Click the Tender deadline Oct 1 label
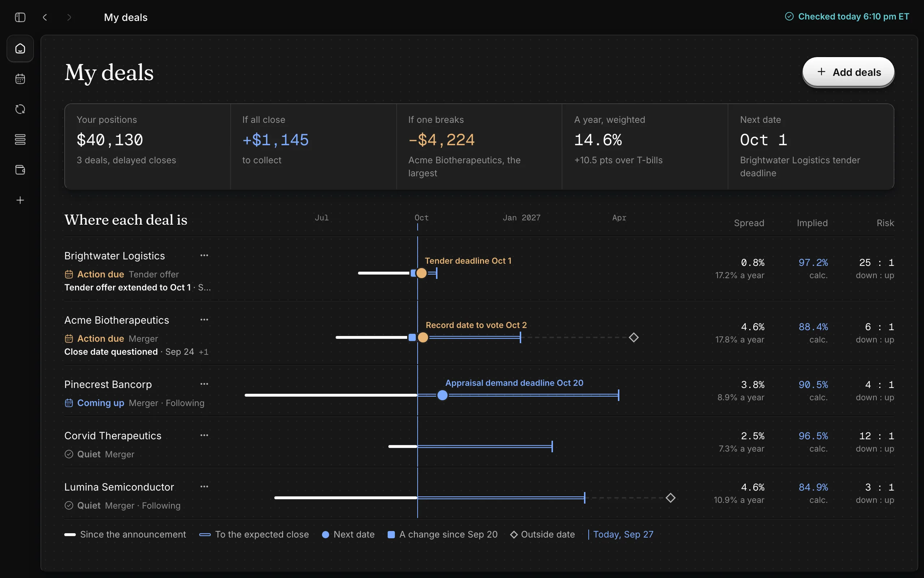The image size is (924, 578). (468, 261)
